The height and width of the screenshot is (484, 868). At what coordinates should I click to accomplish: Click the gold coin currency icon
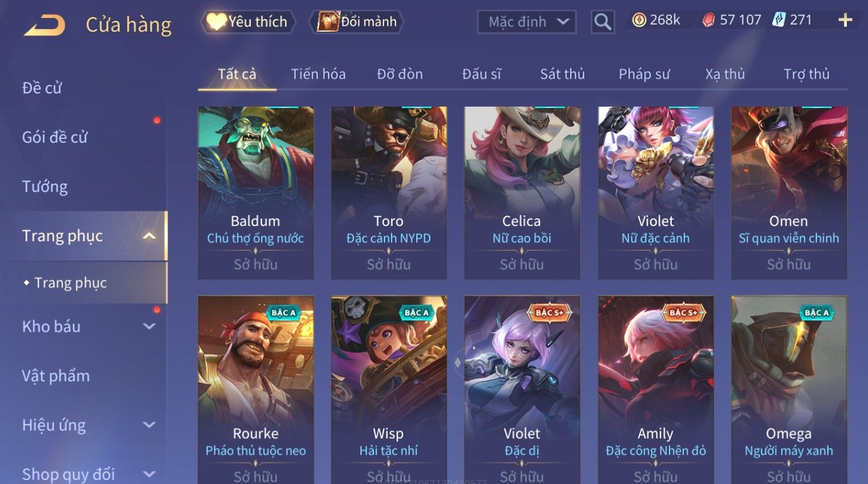pyautogui.click(x=639, y=20)
